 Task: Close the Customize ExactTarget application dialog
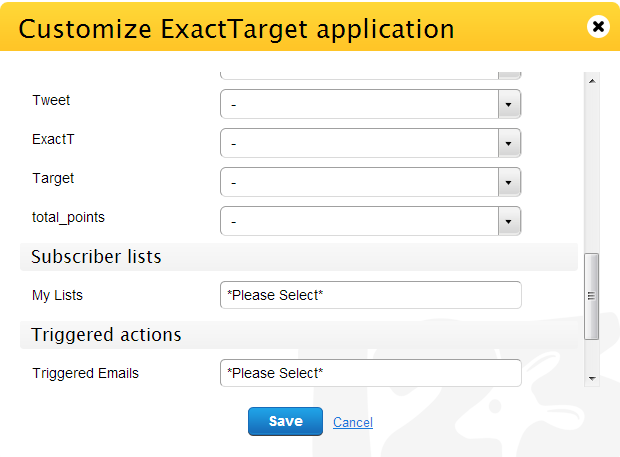tap(598, 26)
